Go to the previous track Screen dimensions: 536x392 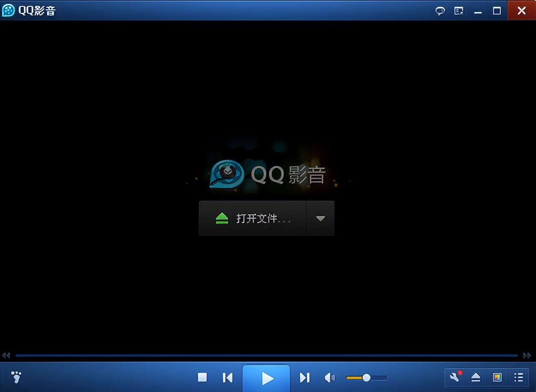[228, 377]
